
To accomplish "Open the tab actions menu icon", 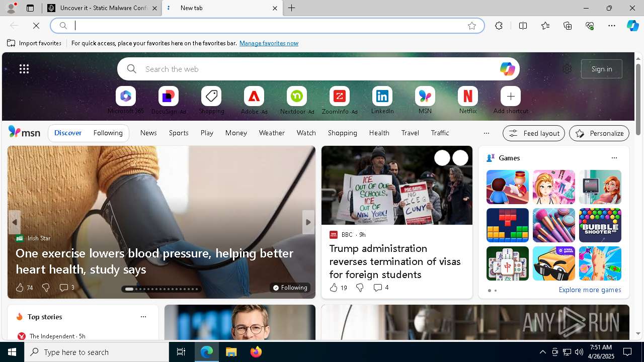I will (30, 8).
